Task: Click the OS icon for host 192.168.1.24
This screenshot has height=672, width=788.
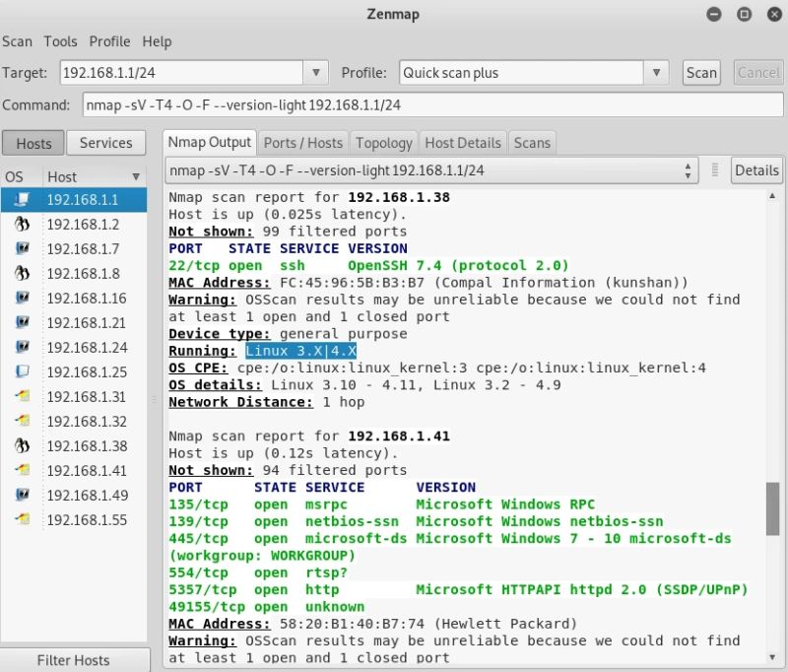Action: 22,347
